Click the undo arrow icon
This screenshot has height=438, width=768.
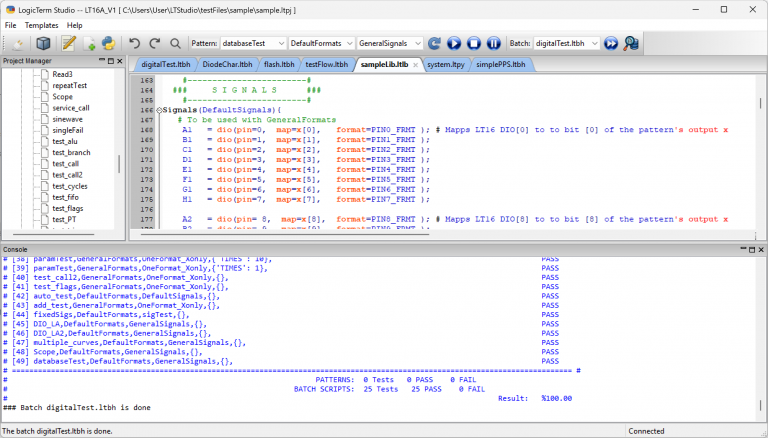click(x=135, y=43)
